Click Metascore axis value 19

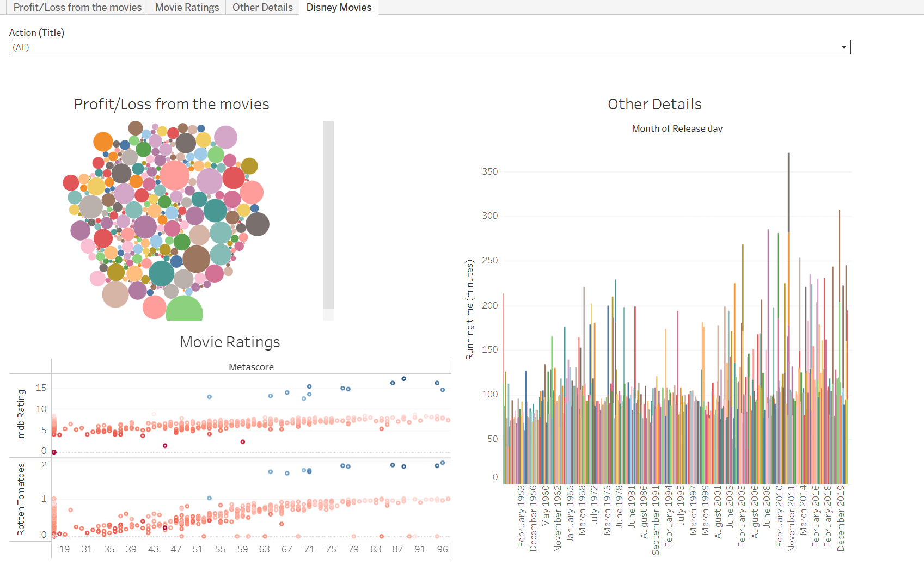pos(64,549)
